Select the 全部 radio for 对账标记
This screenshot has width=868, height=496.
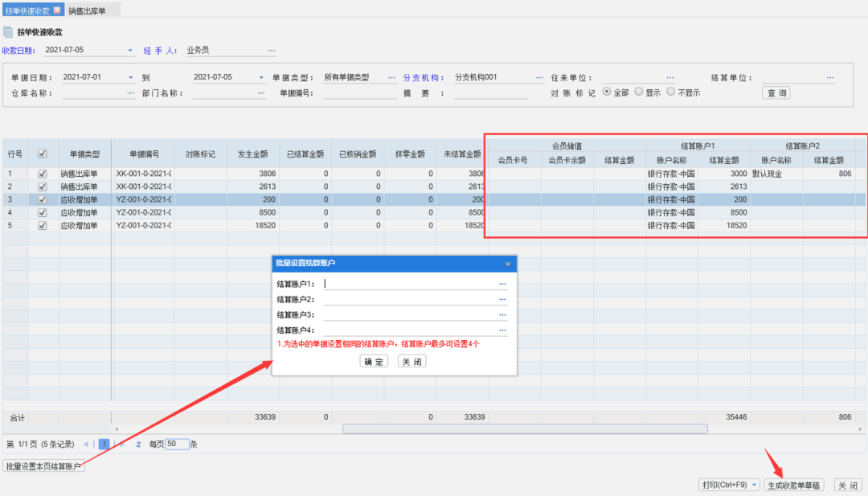607,92
